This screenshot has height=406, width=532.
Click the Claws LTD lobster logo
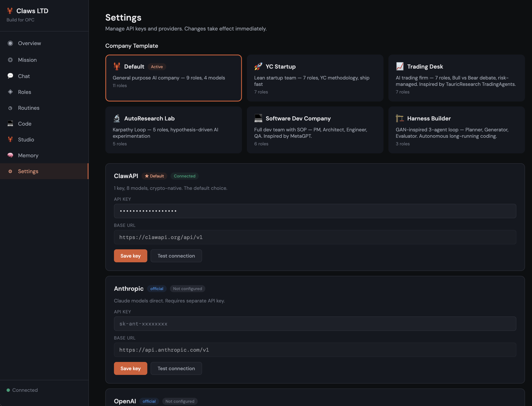pyautogui.click(x=10, y=11)
